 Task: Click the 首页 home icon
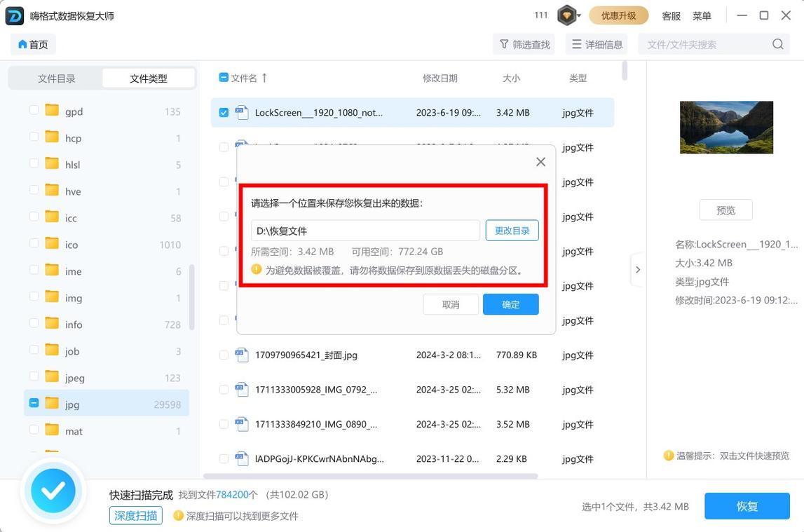pyautogui.click(x=21, y=43)
